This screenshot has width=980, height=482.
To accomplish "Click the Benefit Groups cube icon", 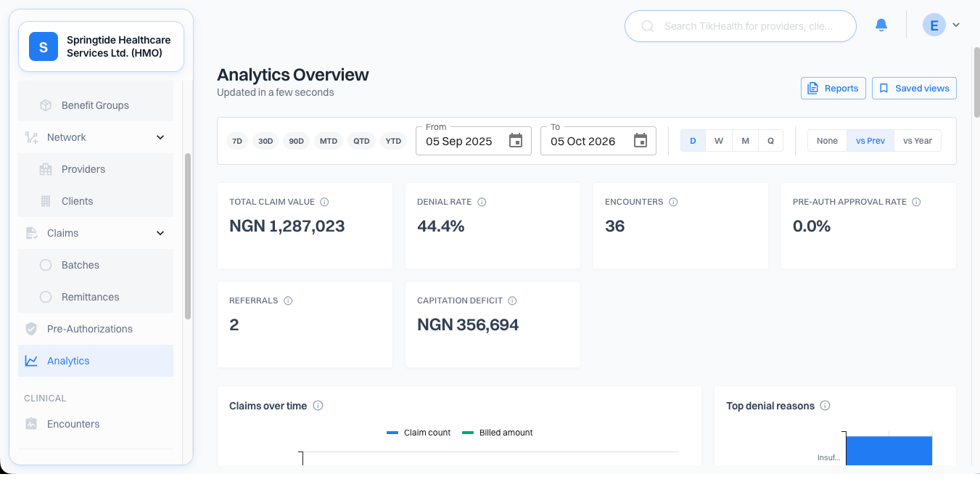I will pyautogui.click(x=46, y=105).
